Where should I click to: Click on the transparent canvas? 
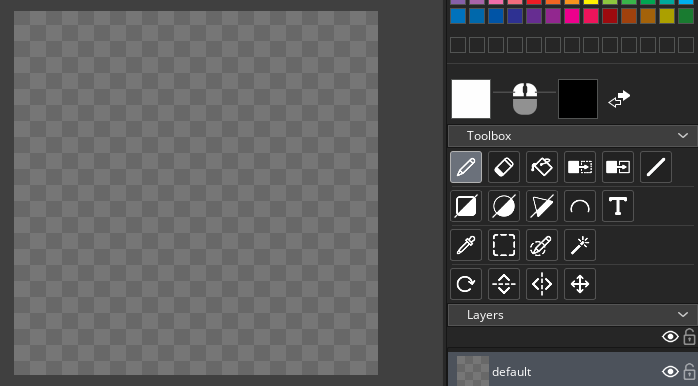[196, 193]
